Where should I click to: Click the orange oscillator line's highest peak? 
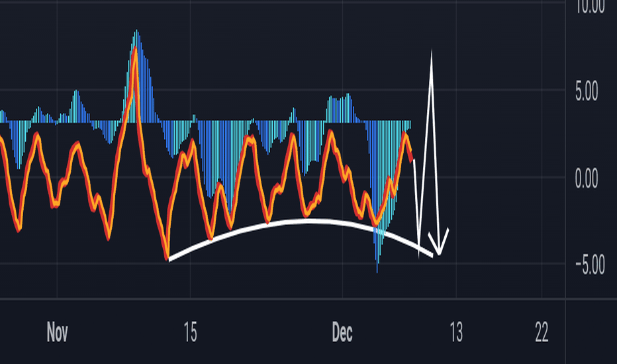[135, 49]
